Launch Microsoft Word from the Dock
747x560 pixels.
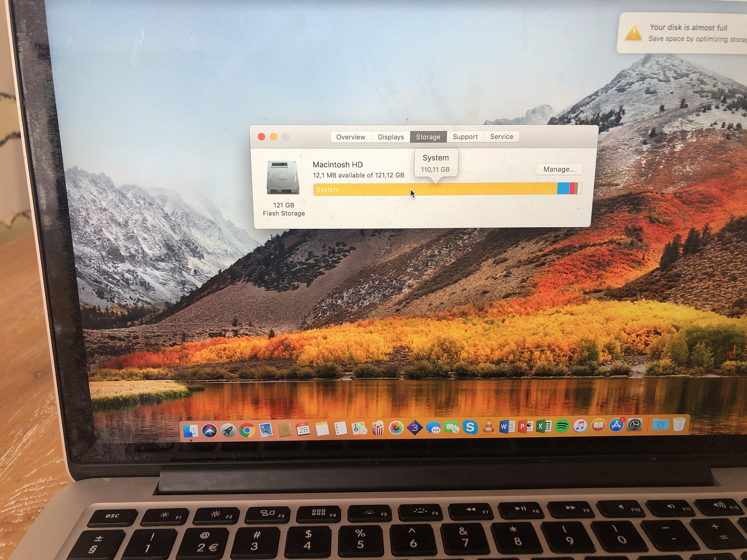click(507, 427)
